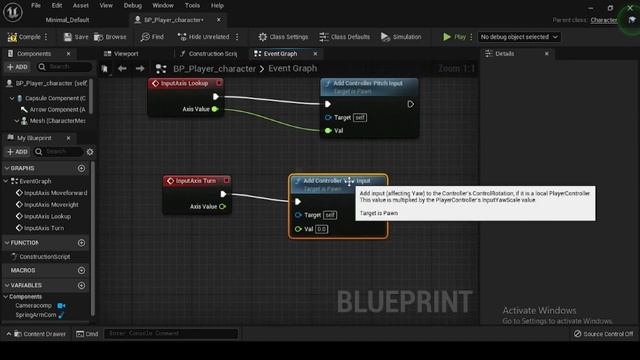Select InputAxis Moveright event
Viewport: 640px width, 360px height.
pyautogui.click(x=47, y=205)
